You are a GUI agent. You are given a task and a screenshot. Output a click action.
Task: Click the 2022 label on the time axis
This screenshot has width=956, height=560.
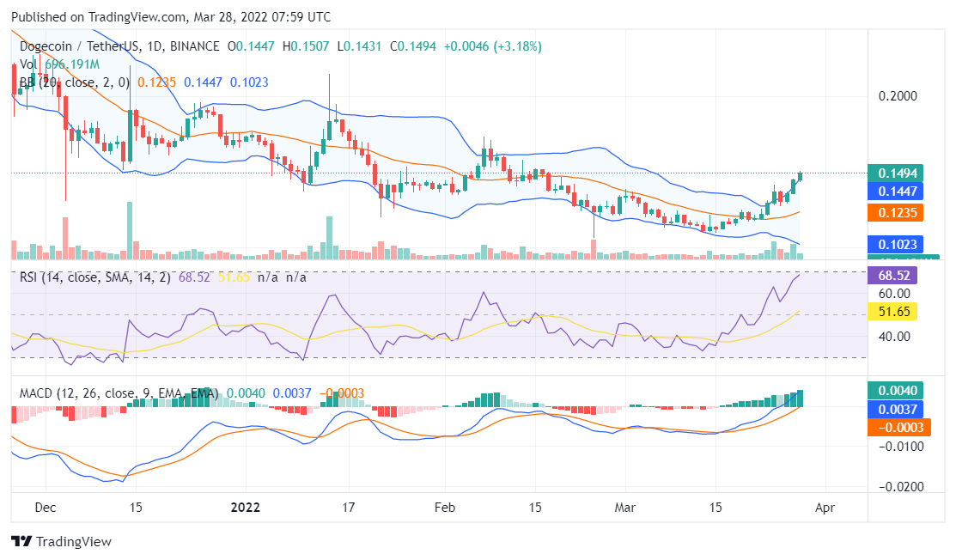click(x=246, y=508)
